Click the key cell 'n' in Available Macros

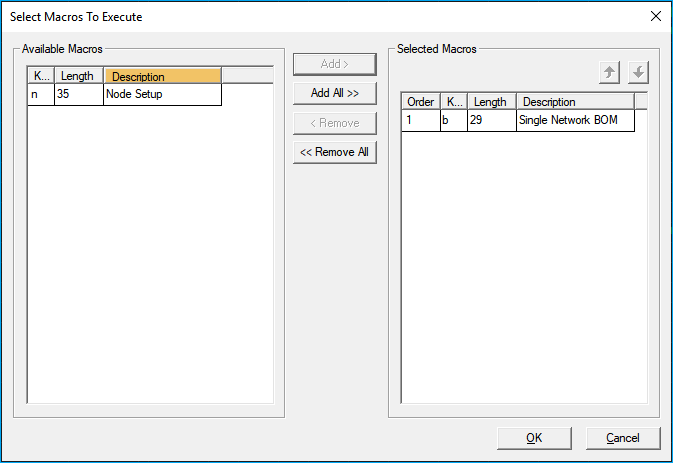(41, 94)
